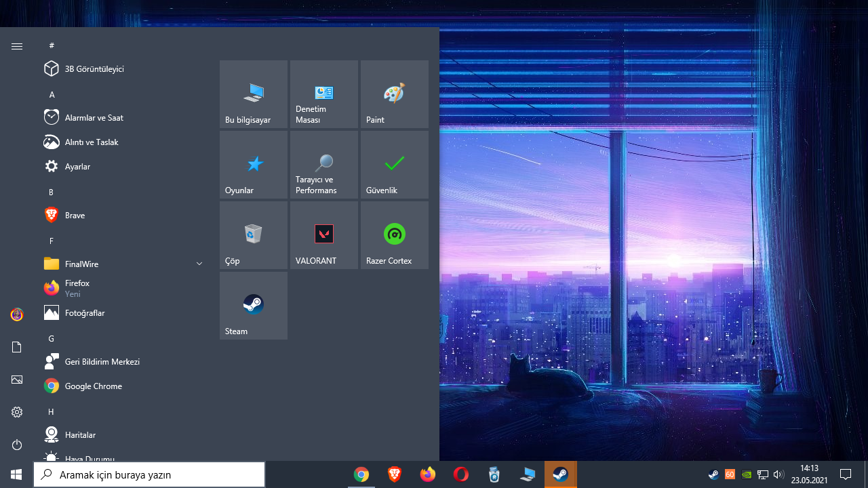Launch Brave from the Start app list
Viewport: 868px width, 488px height.
[x=124, y=216]
